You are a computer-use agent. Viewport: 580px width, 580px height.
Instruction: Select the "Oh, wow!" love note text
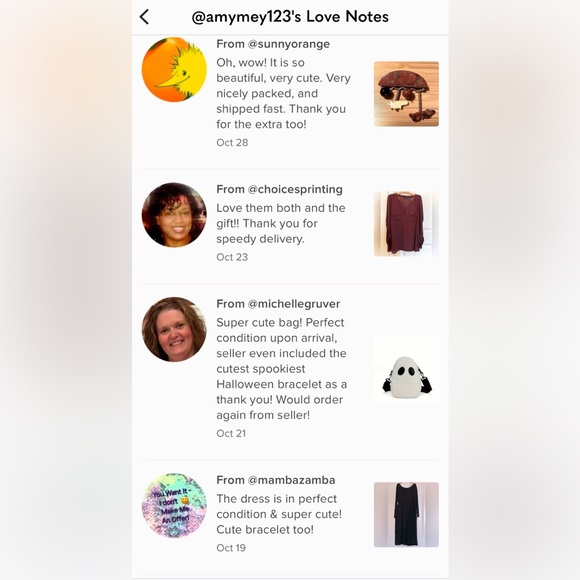(x=283, y=93)
